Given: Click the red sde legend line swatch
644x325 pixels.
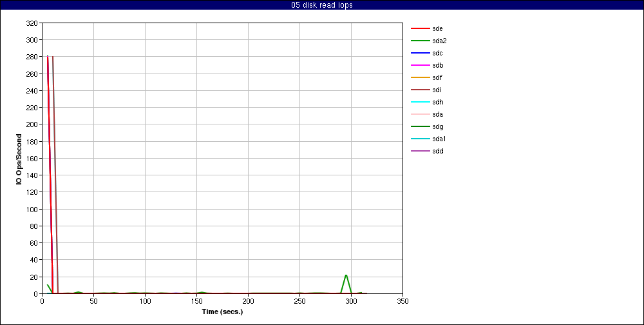Looking at the screenshot, I should click(x=420, y=29).
